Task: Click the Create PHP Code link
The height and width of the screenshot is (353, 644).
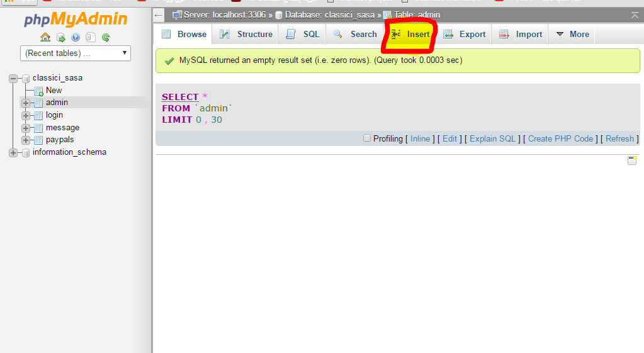Action: pos(561,138)
